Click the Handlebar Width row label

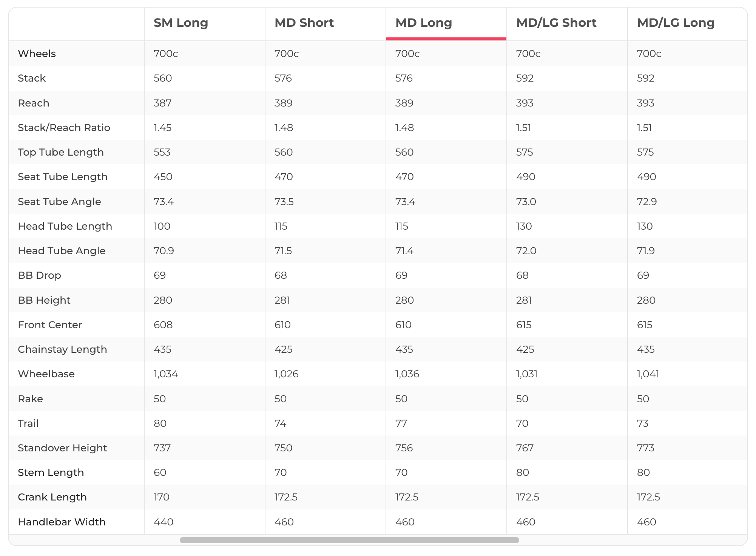point(62,522)
